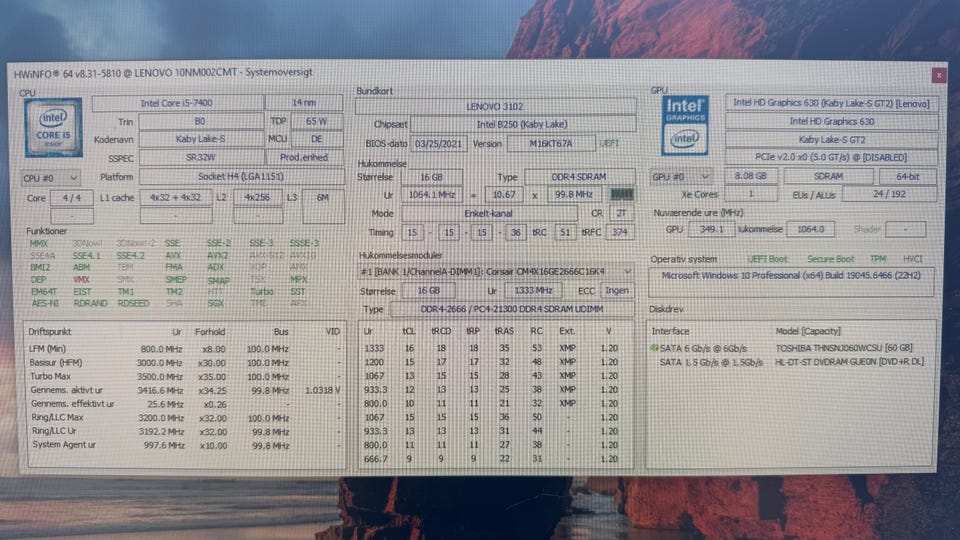Click the Kaby Lake-S codename field
Image resolution: width=960 pixels, height=540 pixels.
[200, 139]
